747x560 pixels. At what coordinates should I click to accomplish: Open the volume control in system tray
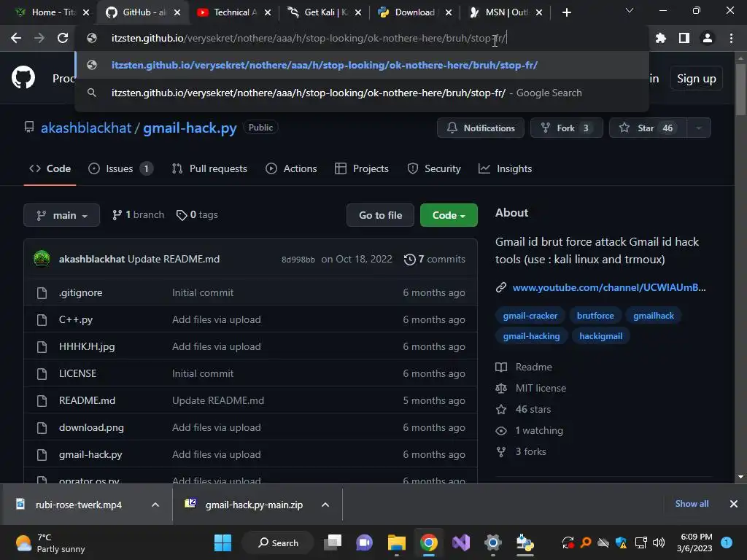659,542
